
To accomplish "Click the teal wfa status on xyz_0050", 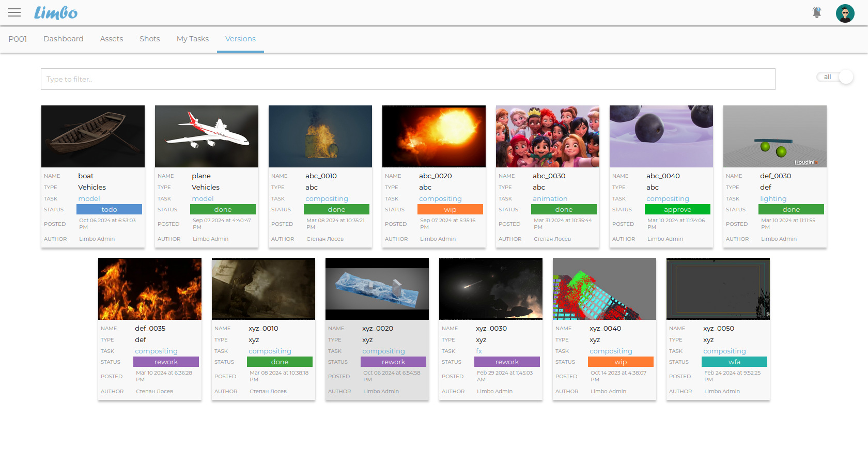I will [734, 362].
